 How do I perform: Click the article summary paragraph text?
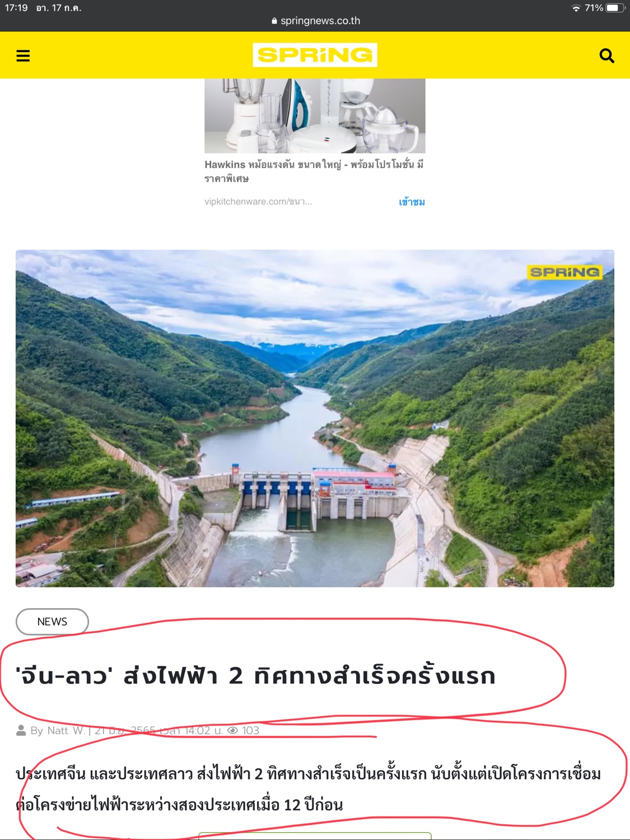(308, 789)
